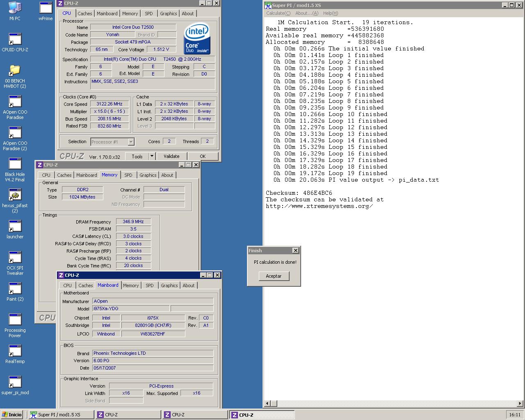Open Paint (2) desktop shortcut
The image size is (525, 420).
click(x=15, y=292)
